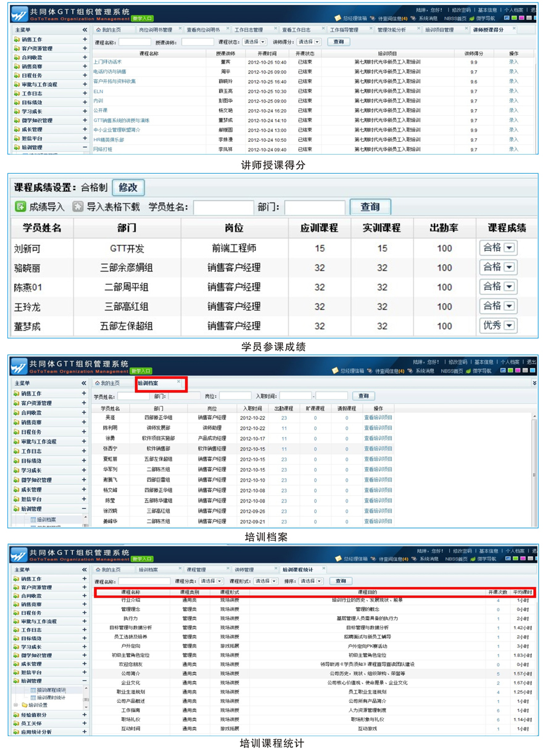Open 董梦成's 优秀 grade dropdown
543x756 pixels.
click(509, 326)
